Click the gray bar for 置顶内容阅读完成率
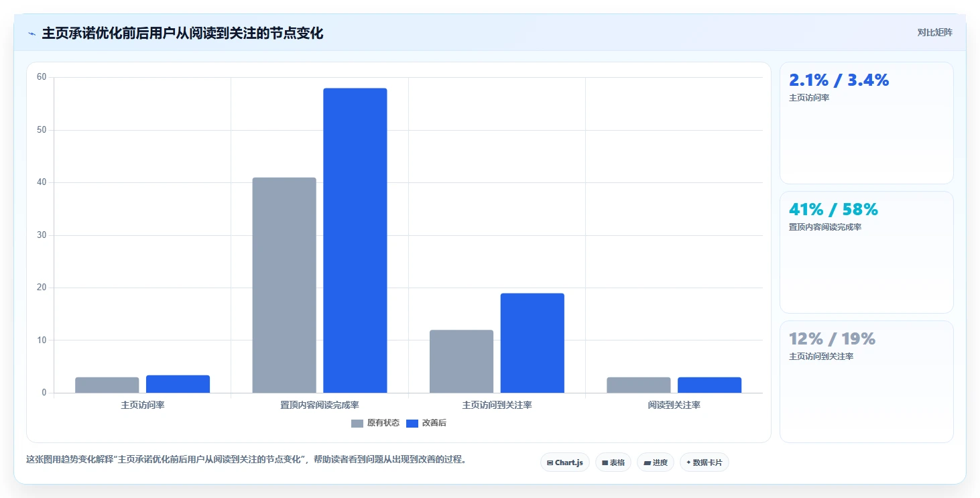Screen dimensions: 980x498 [x=284, y=285]
